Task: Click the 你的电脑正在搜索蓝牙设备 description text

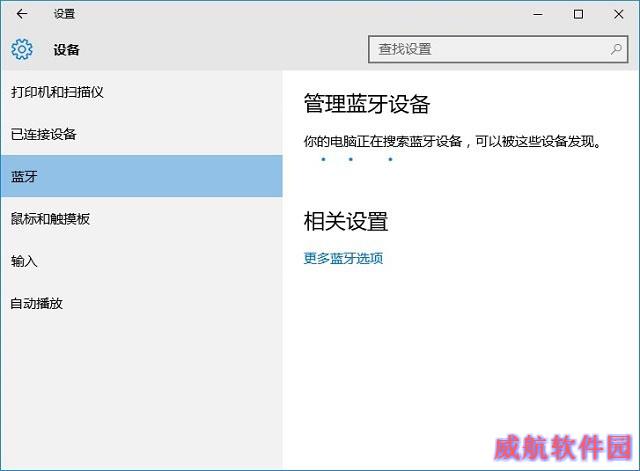Action: (x=452, y=142)
